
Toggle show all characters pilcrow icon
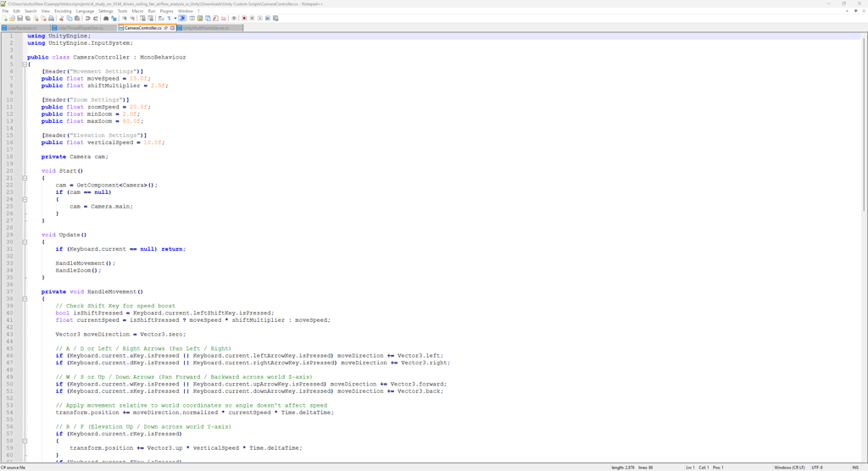169,19
